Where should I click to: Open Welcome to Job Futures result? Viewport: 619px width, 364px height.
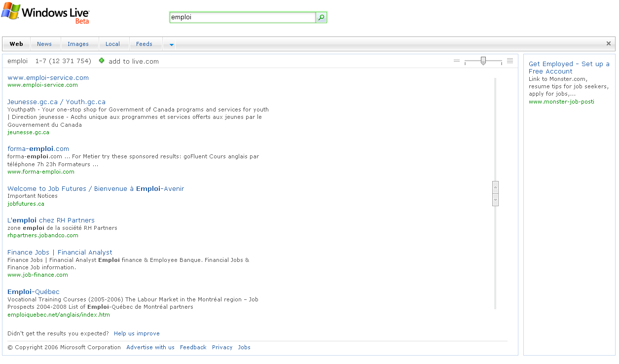[x=96, y=188]
